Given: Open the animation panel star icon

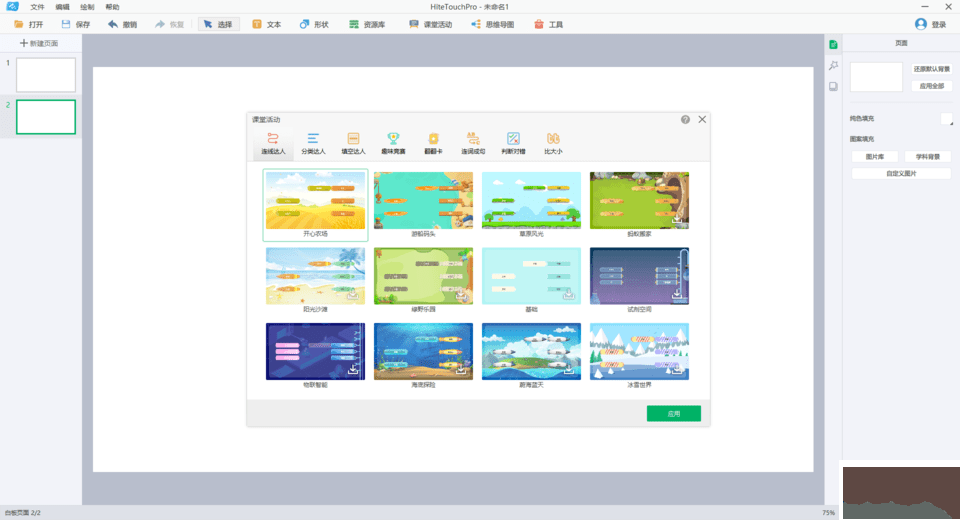Looking at the screenshot, I should [x=832, y=65].
